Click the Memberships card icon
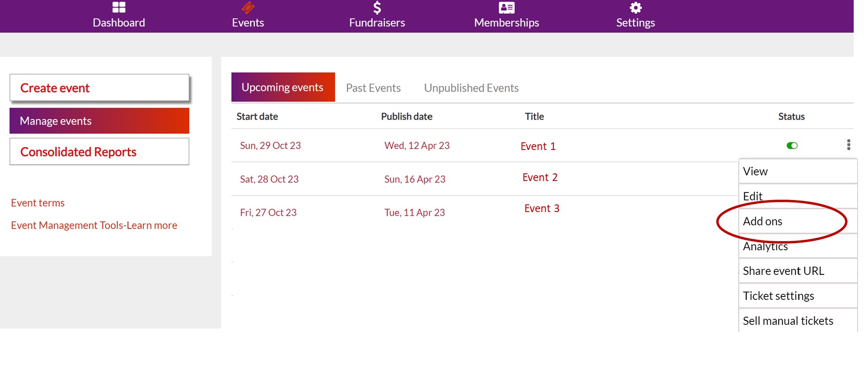The height and width of the screenshot is (383, 868). point(507,8)
